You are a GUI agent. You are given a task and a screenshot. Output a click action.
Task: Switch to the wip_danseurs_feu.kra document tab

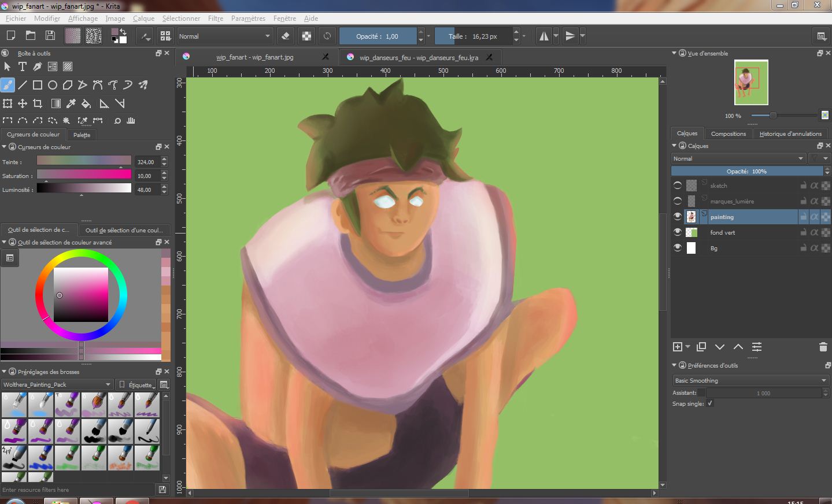tap(418, 57)
